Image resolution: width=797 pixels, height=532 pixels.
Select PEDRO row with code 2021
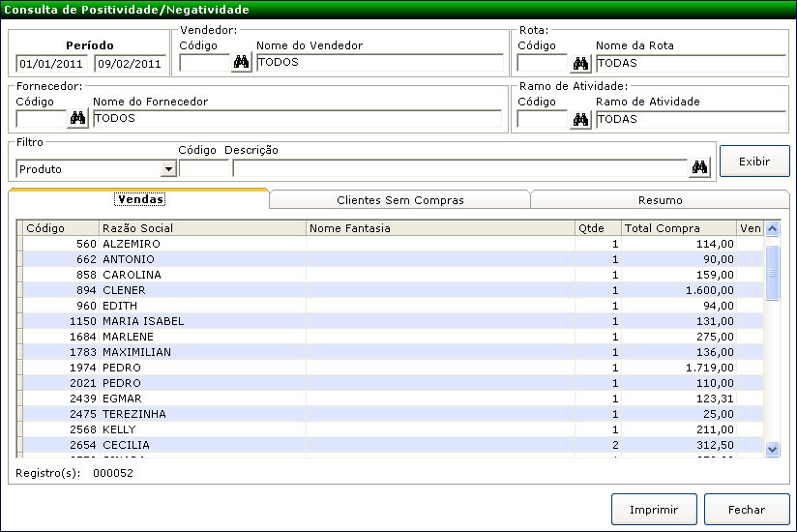pos(393,383)
